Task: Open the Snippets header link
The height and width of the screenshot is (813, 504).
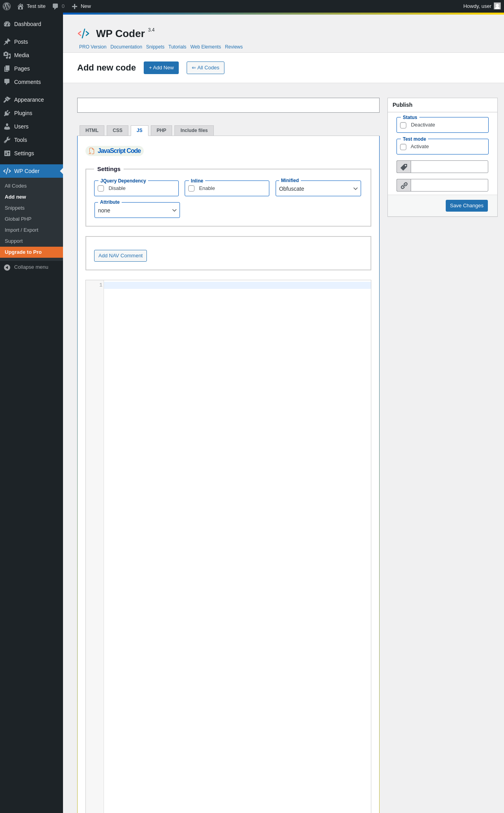Action: click(155, 47)
